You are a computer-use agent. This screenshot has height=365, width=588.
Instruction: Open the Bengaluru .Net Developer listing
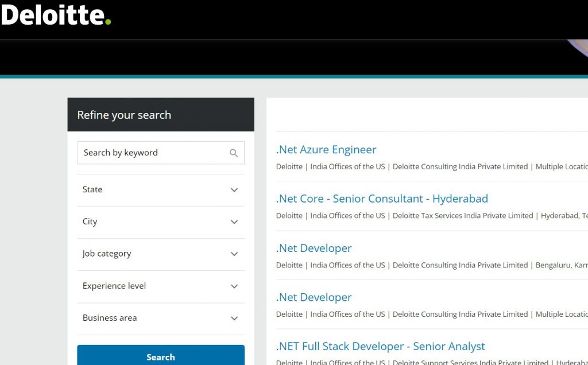click(x=314, y=248)
